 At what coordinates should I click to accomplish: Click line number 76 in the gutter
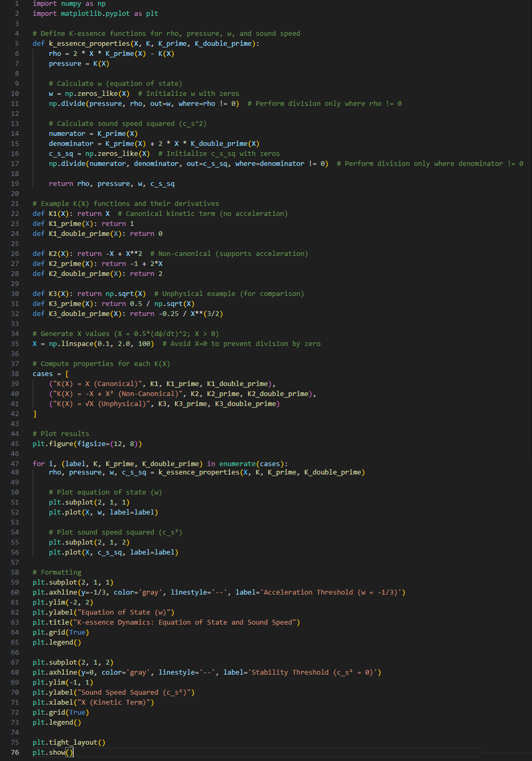point(15,752)
